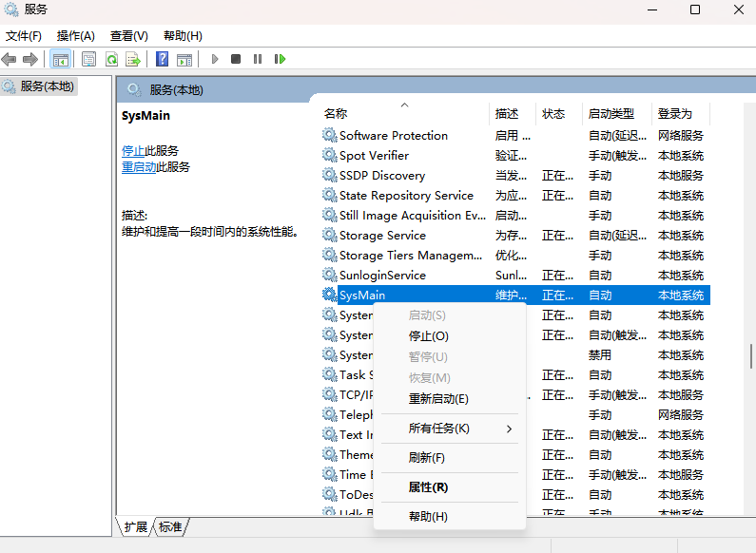The width and height of the screenshot is (756, 553).
Task: Open the 操作(A) menu
Action: point(76,36)
